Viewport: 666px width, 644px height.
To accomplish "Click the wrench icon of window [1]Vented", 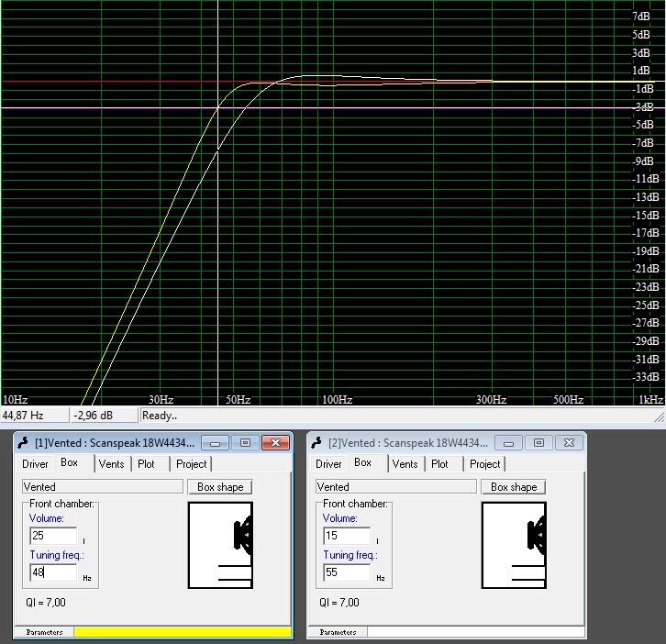I will click(23, 442).
